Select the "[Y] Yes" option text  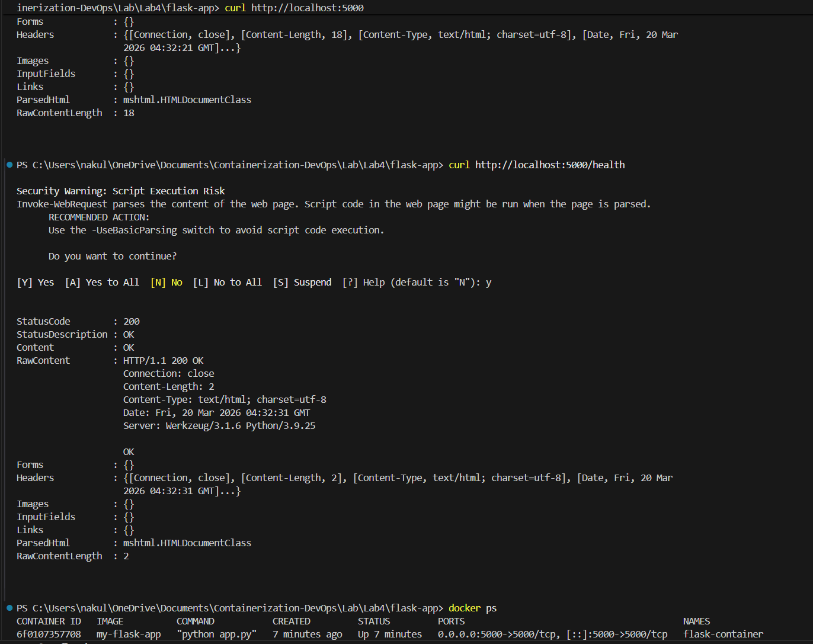click(35, 282)
